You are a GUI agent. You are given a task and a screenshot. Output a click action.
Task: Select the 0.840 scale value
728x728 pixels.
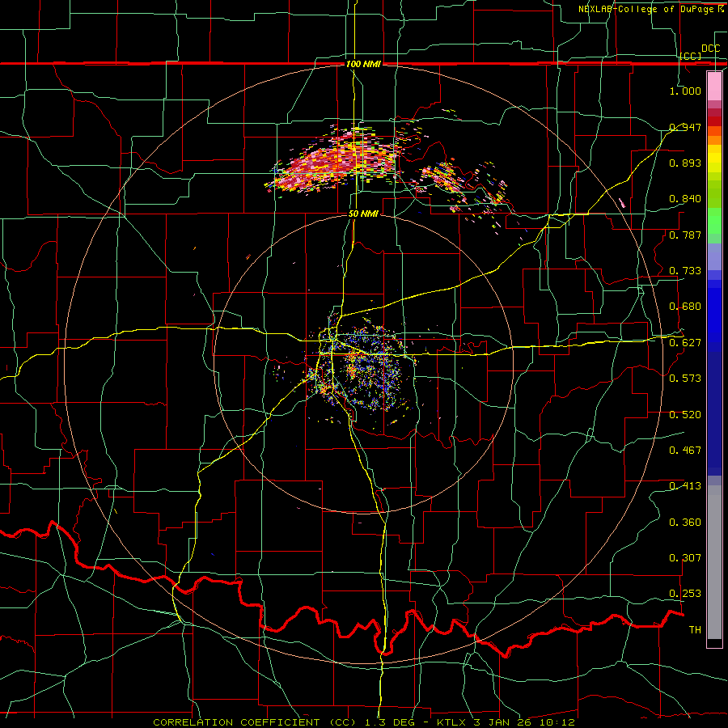coord(685,199)
